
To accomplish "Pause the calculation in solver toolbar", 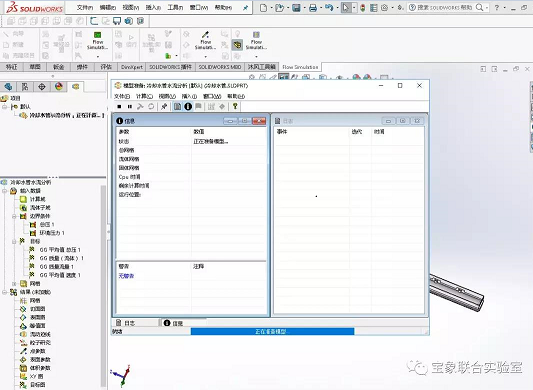I will tap(130, 106).
